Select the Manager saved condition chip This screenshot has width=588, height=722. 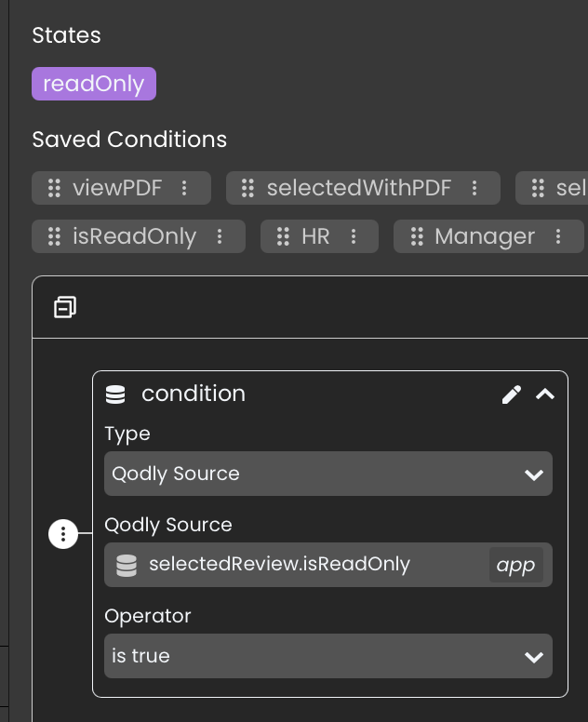pos(484,236)
